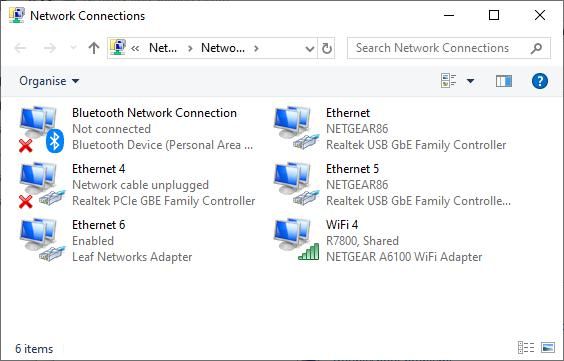Click the Network cable unplugged status
This screenshot has width=564, height=361.
click(x=140, y=185)
